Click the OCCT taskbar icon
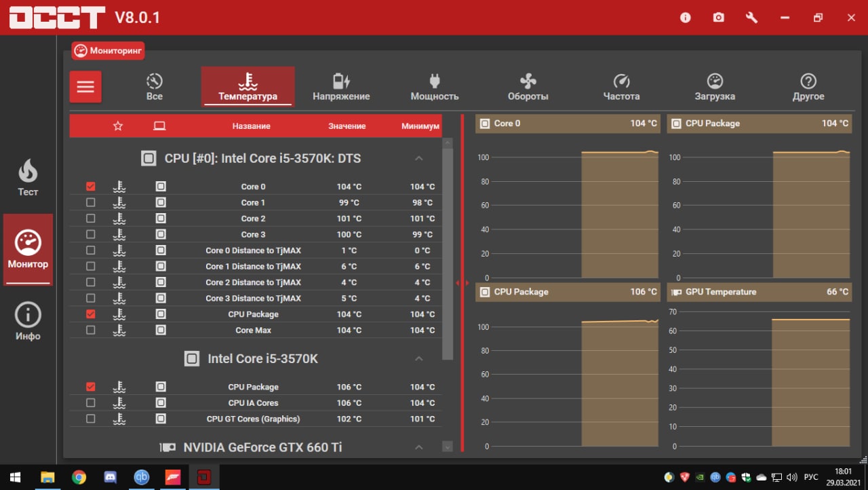This screenshot has width=868, height=490. [203, 476]
